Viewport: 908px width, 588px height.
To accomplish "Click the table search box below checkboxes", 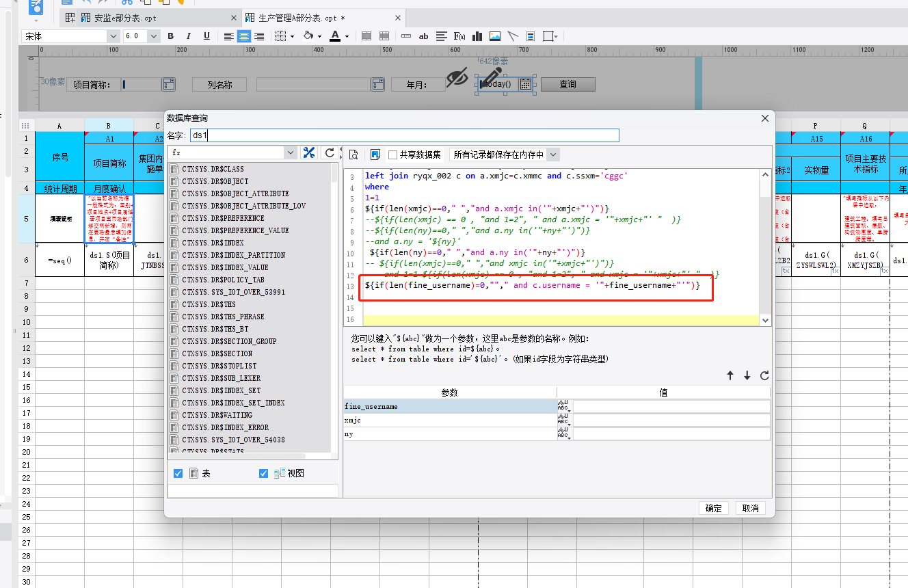I will (x=253, y=490).
